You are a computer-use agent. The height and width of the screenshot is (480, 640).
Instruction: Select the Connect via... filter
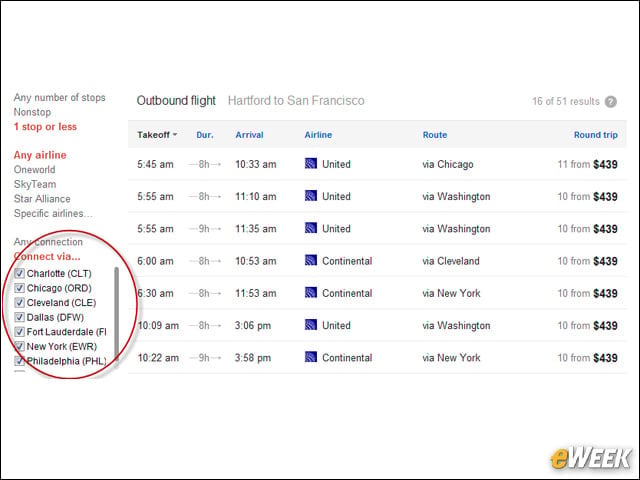click(x=47, y=256)
